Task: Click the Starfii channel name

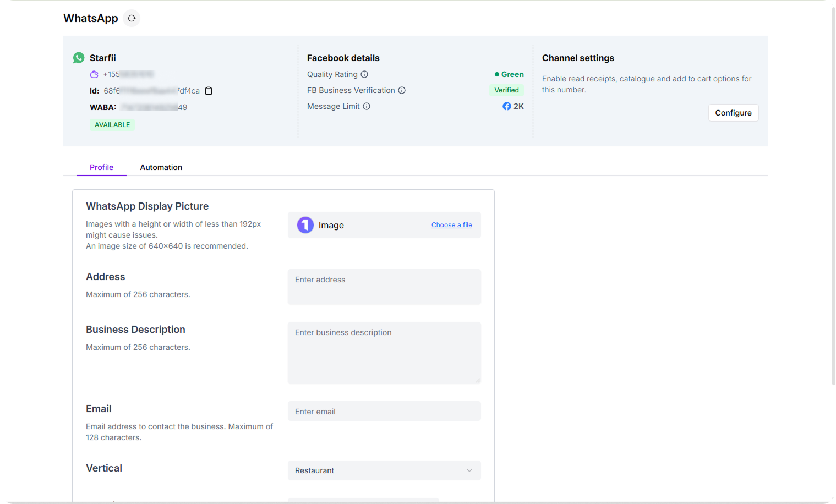Action: pyautogui.click(x=103, y=58)
